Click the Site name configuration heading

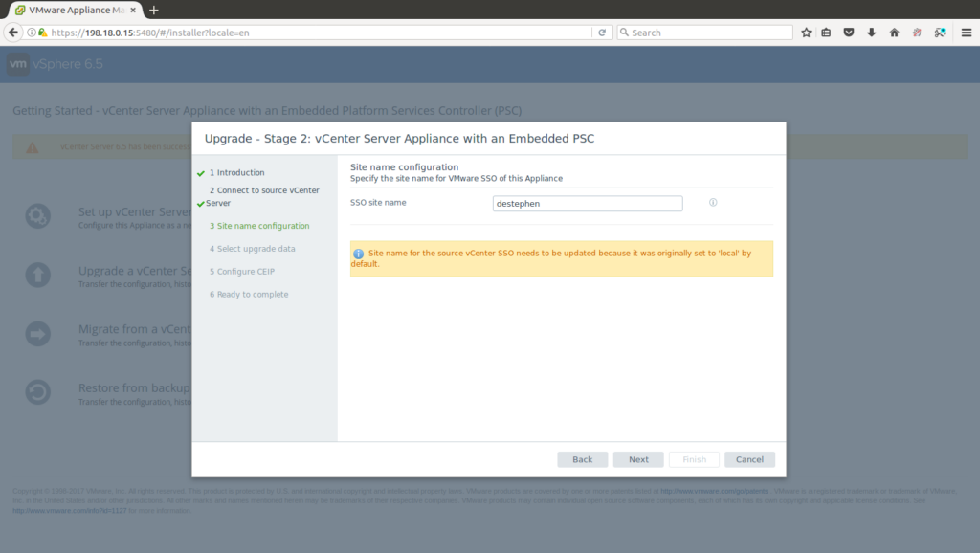[x=405, y=166]
